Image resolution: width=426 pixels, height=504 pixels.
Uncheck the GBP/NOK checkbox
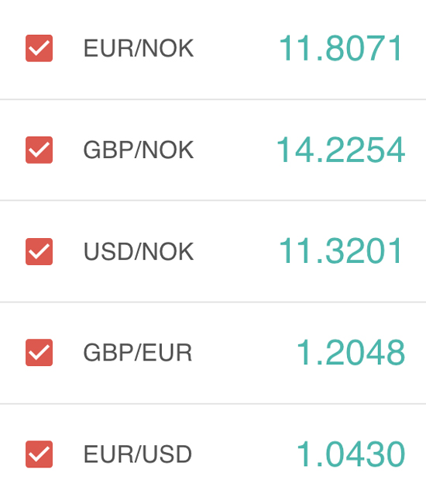(x=40, y=150)
